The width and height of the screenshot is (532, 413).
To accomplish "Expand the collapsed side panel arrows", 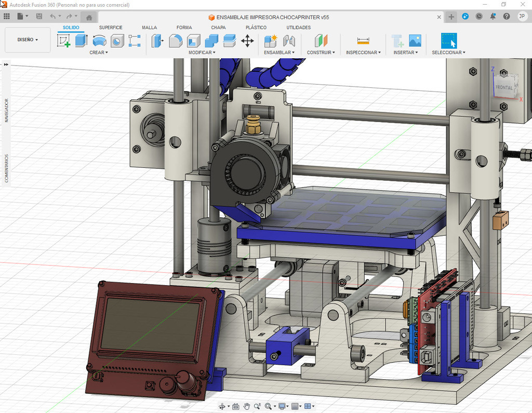I will (6, 64).
